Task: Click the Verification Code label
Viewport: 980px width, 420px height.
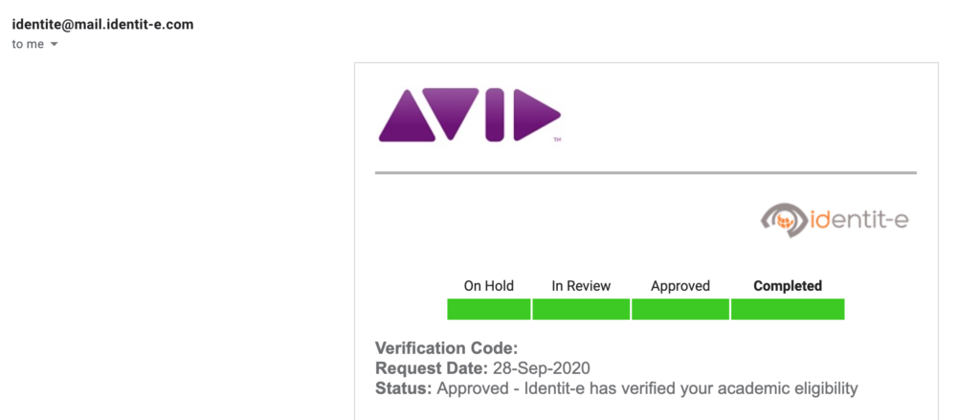Action: [x=446, y=348]
